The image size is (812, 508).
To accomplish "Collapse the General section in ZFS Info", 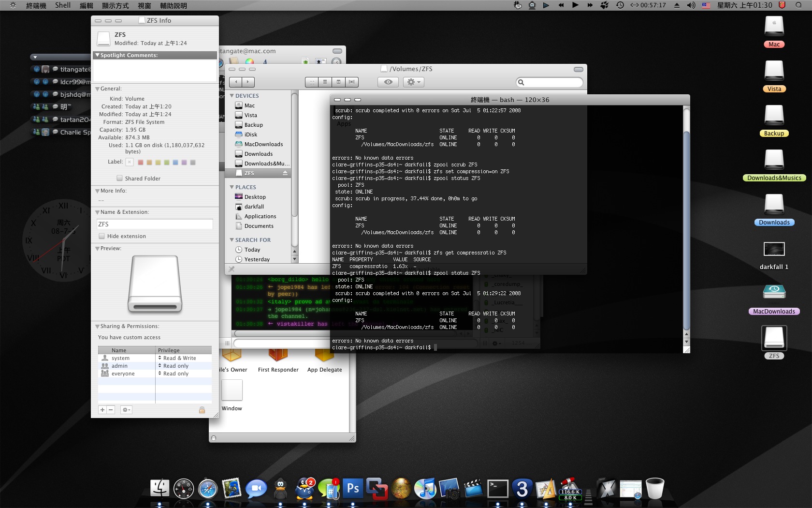I will (x=97, y=89).
